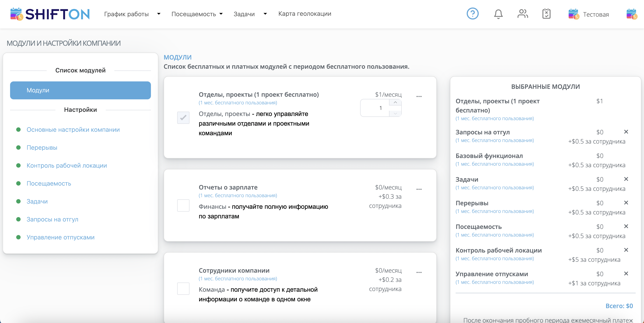Open the employees people icon
The image size is (644, 323).
coord(522,14)
